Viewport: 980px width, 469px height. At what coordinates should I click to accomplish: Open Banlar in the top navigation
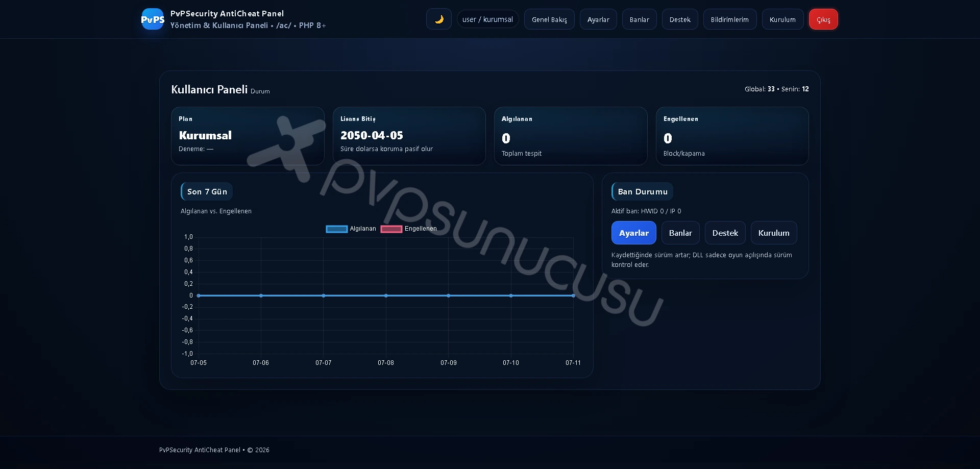(x=639, y=19)
